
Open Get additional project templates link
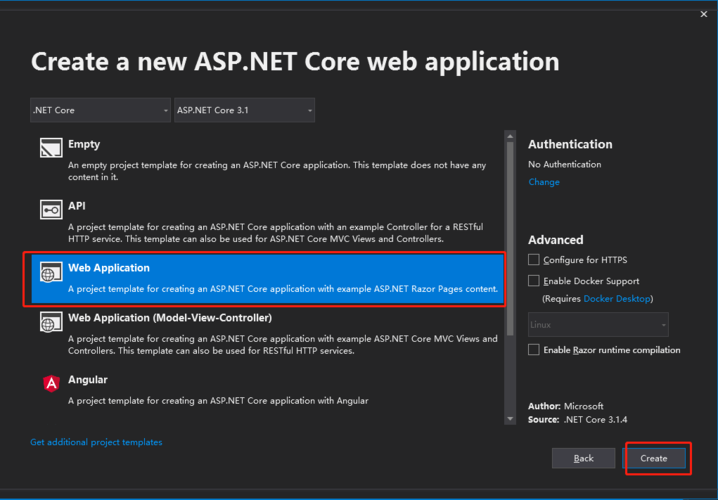[x=96, y=442]
